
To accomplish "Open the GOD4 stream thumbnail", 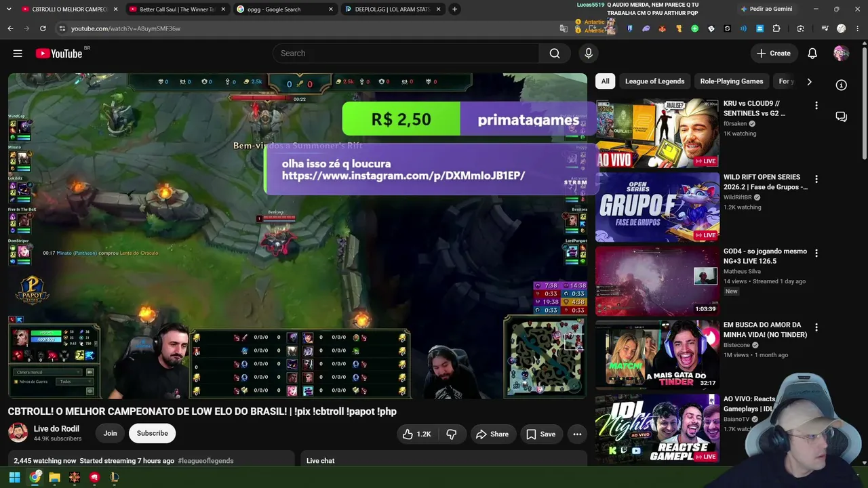I will (x=657, y=281).
